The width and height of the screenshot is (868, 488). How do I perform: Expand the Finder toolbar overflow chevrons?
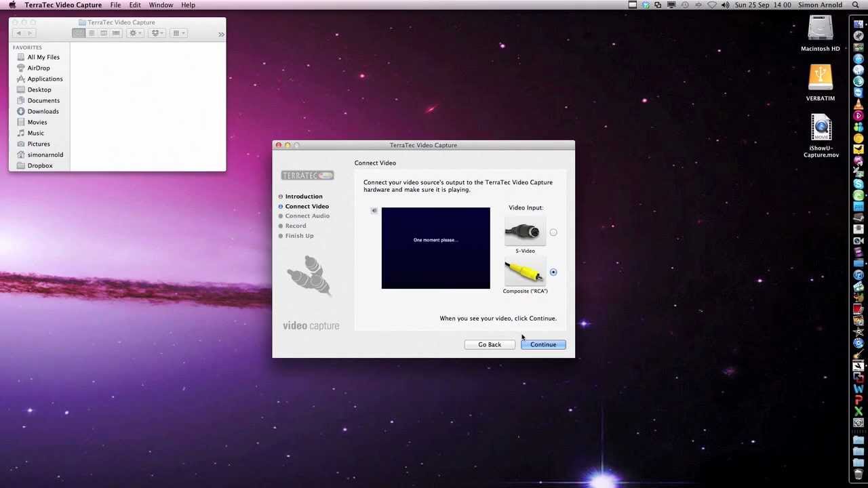point(221,34)
